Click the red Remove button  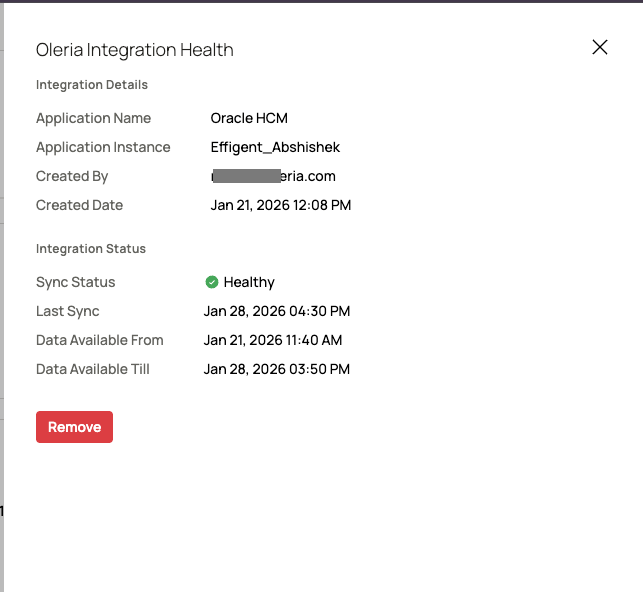(x=74, y=427)
